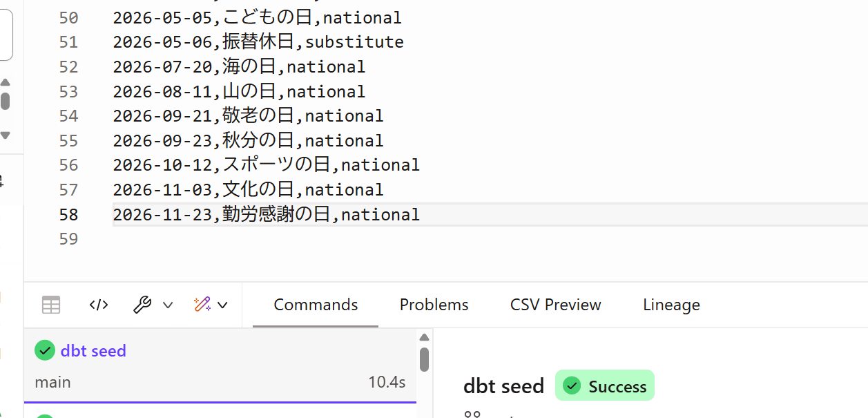868x418 pixels.
Task: Open the Problems tab
Action: coord(434,305)
